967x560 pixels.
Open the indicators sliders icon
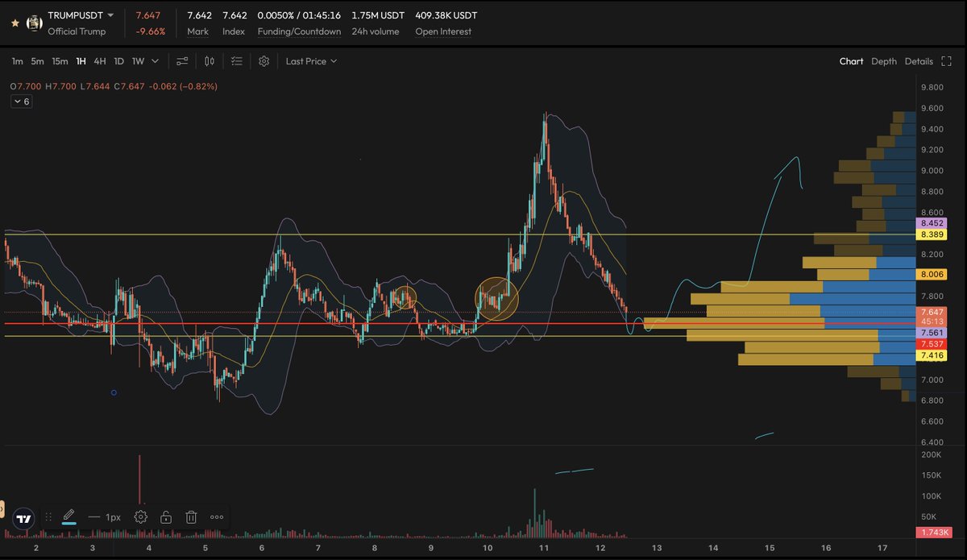point(183,61)
